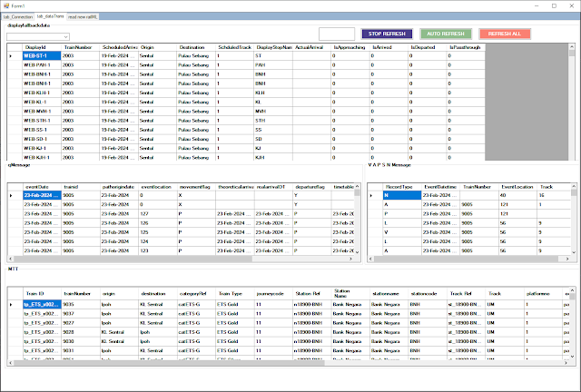Select MTT trainNumber cell 9031

click(x=81, y=350)
